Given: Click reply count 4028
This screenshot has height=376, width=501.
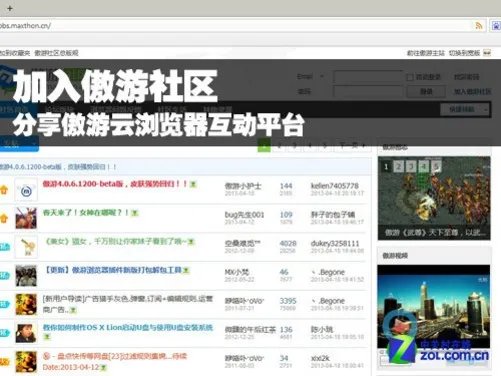Looking at the screenshot, I should [x=288, y=243].
